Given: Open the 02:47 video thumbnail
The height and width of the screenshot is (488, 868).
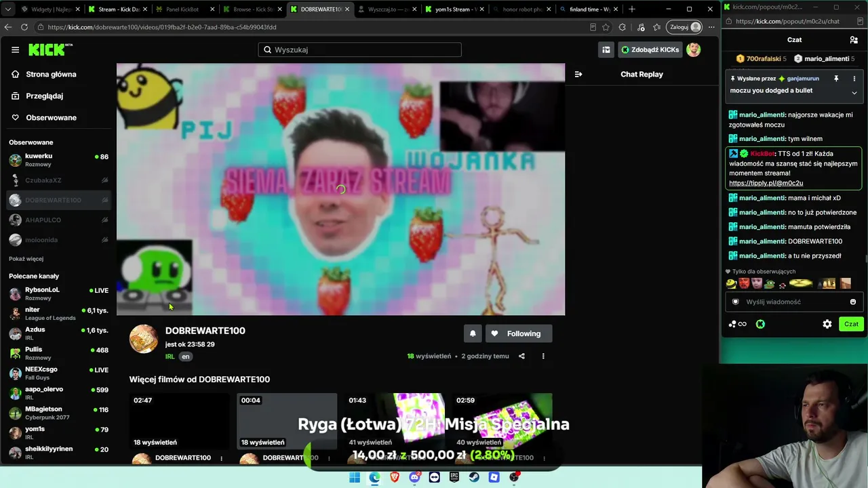Looking at the screenshot, I should point(180,422).
